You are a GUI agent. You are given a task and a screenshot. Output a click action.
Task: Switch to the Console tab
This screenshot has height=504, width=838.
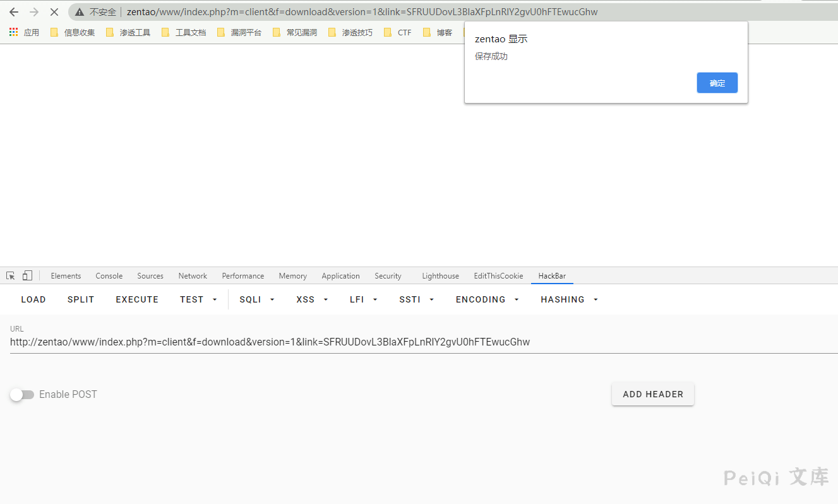click(109, 276)
